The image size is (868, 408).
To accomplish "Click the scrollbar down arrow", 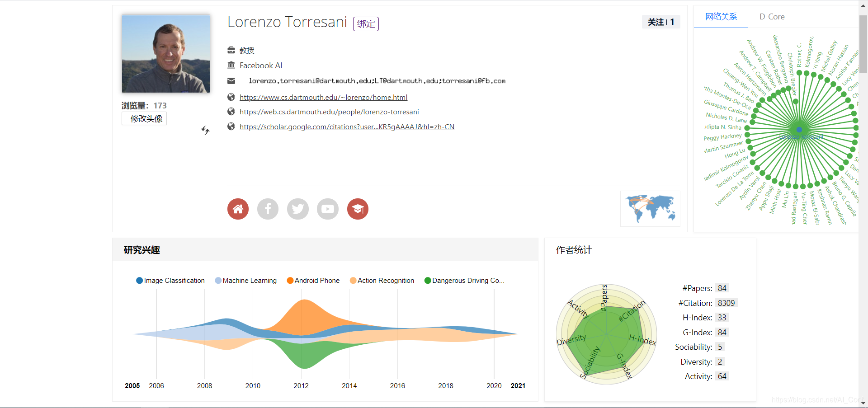I will pos(863,403).
